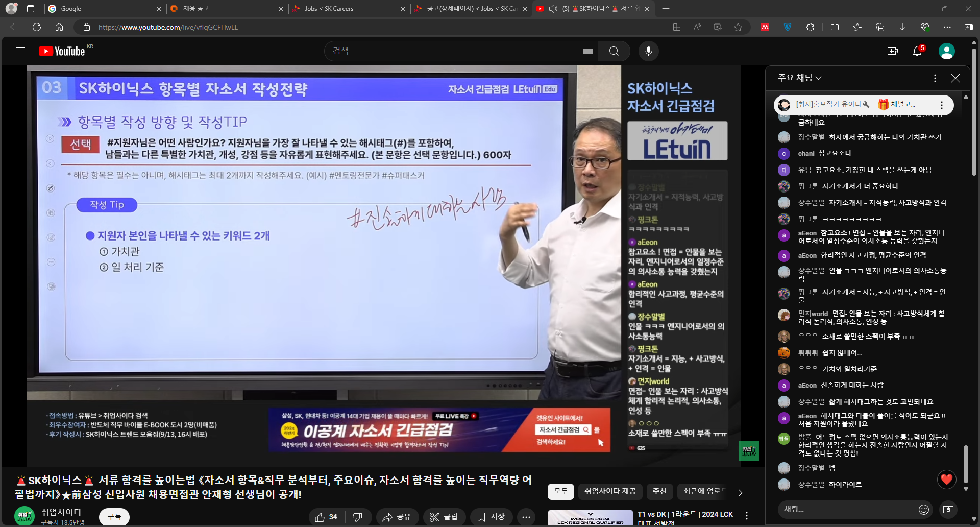
Task: View site information lock icon
Action: coord(87,27)
